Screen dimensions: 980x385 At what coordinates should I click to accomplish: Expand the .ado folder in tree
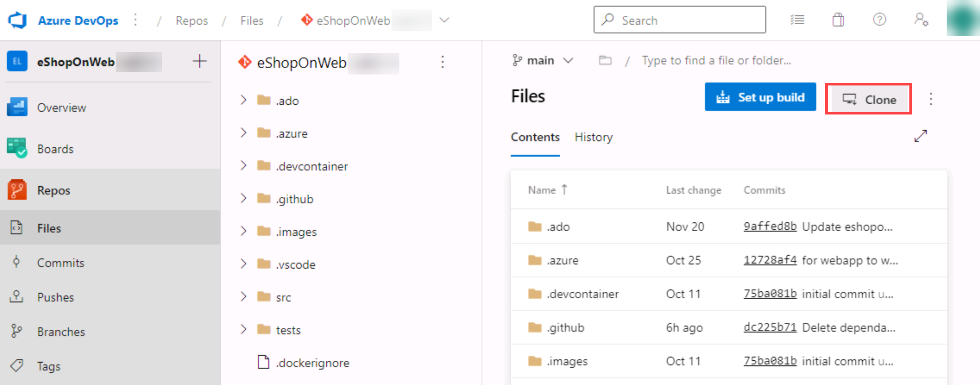[x=244, y=100]
